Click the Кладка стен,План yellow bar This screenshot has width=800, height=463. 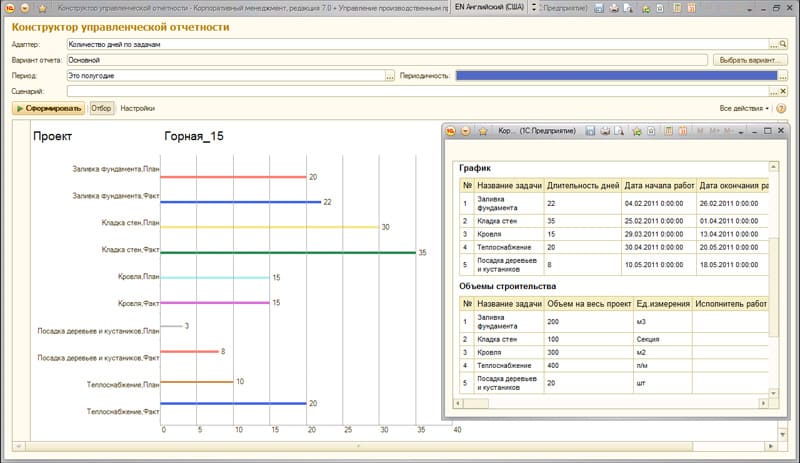(x=269, y=227)
